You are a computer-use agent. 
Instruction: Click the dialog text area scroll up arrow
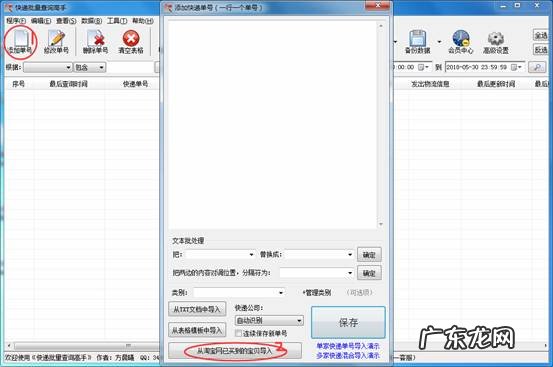click(381, 26)
